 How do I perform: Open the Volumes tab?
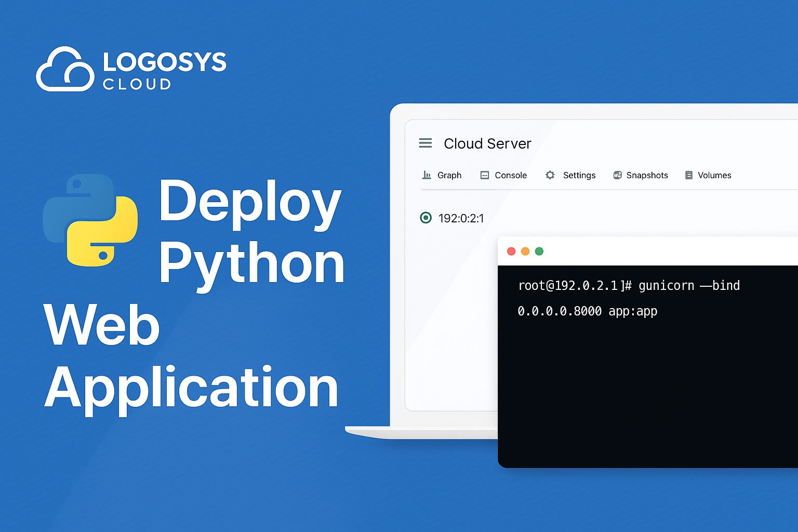[708, 175]
